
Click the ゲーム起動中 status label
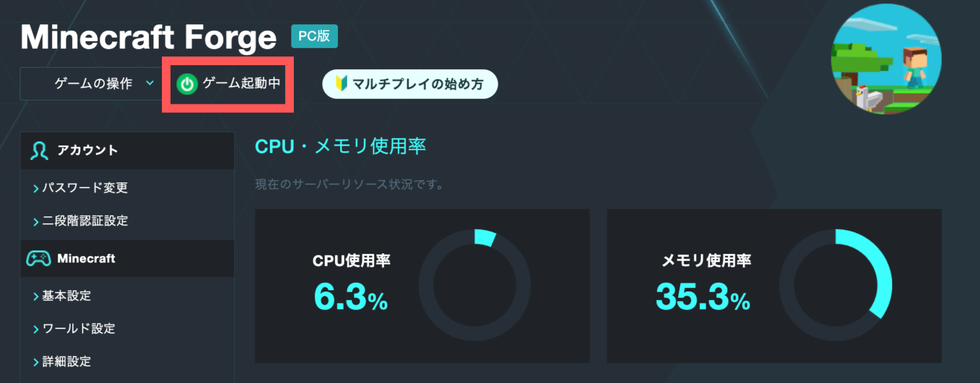[x=241, y=83]
